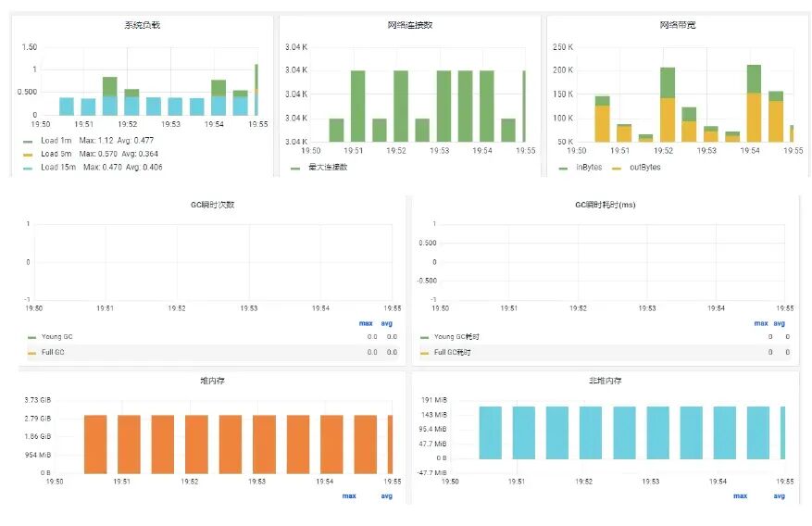The image size is (812, 526).
Task: Click the Load 1m 'Max: 1.12' value
Action: [x=95, y=141]
